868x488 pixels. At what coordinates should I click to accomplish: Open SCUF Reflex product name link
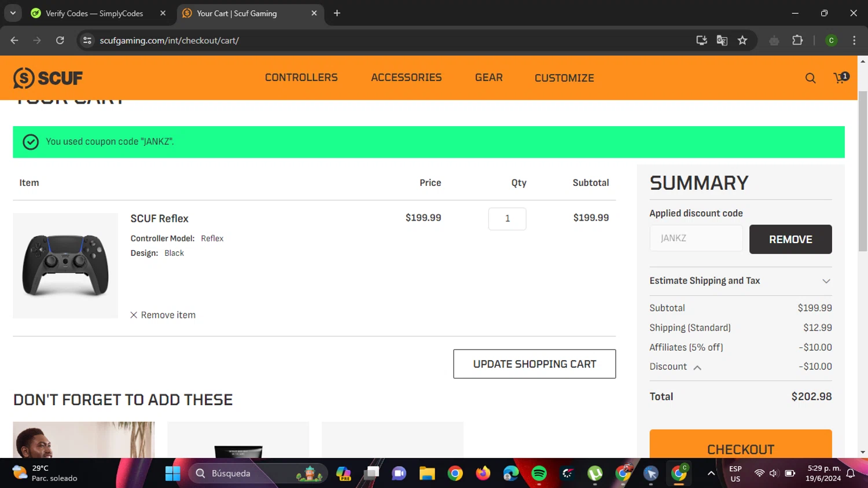[160, 219]
